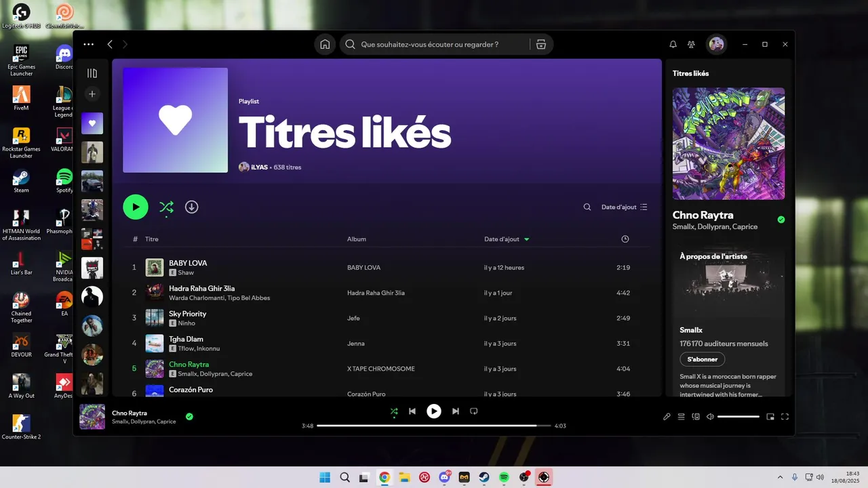Open artist Shaw link
Screen dimensions: 868x488
point(186,272)
